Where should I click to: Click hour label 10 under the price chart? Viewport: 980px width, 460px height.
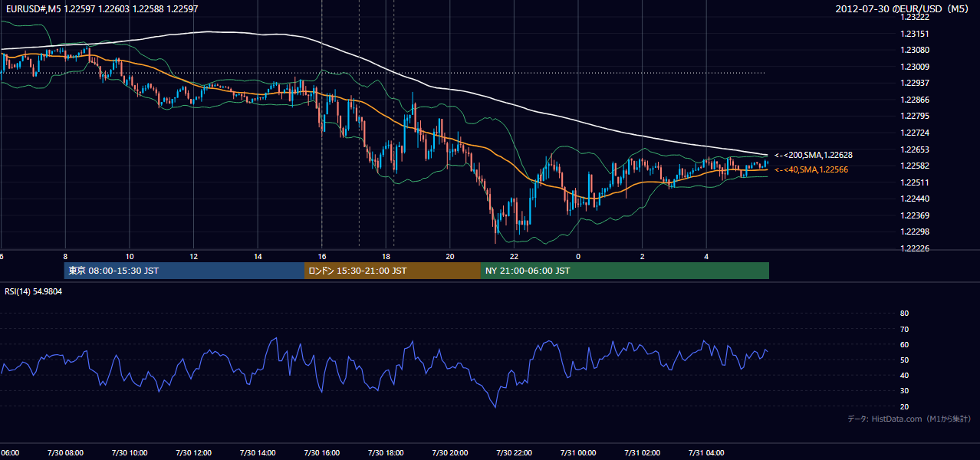coord(130,257)
